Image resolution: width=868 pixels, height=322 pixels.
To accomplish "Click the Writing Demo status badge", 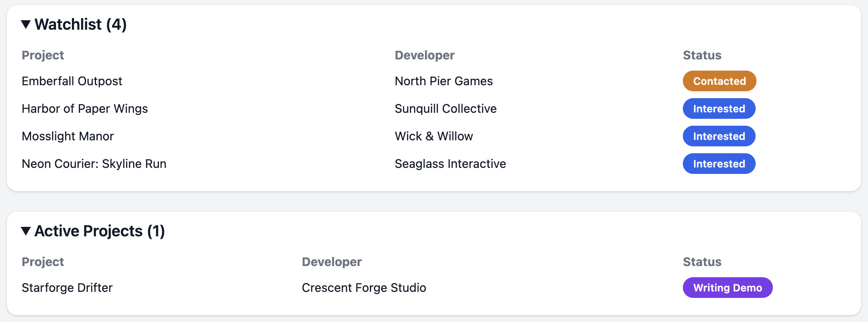I will [x=727, y=288].
